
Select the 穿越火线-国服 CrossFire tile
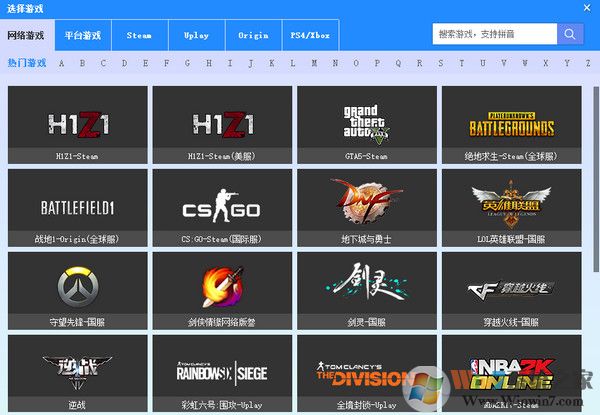pyautogui.click(x=512, y=291)
